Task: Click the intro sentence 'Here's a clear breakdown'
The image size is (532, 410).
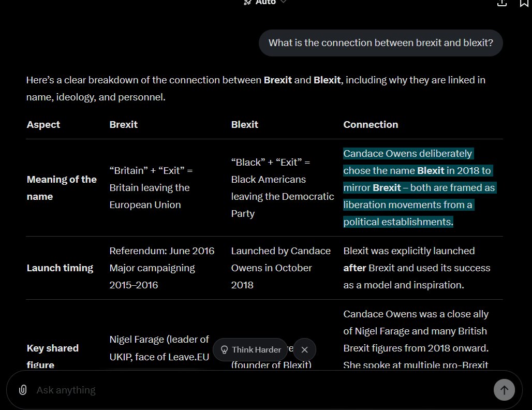Action: click(256, 89)
